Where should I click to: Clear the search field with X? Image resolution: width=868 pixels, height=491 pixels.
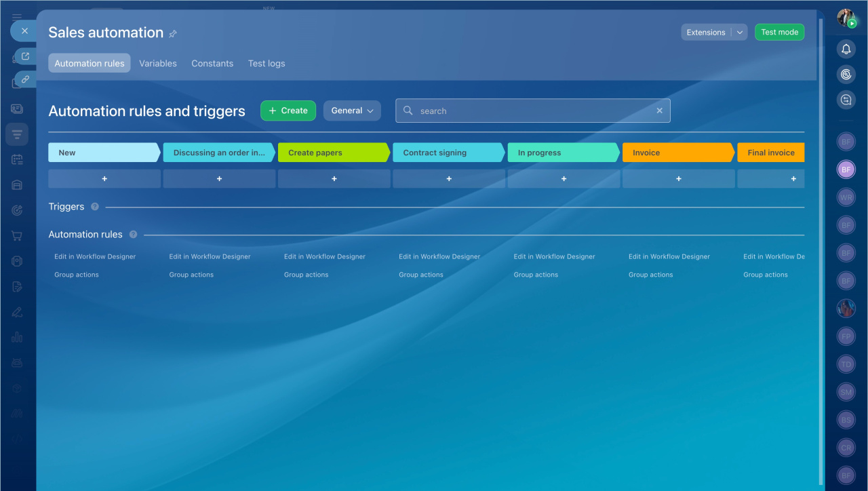(659, 111)
